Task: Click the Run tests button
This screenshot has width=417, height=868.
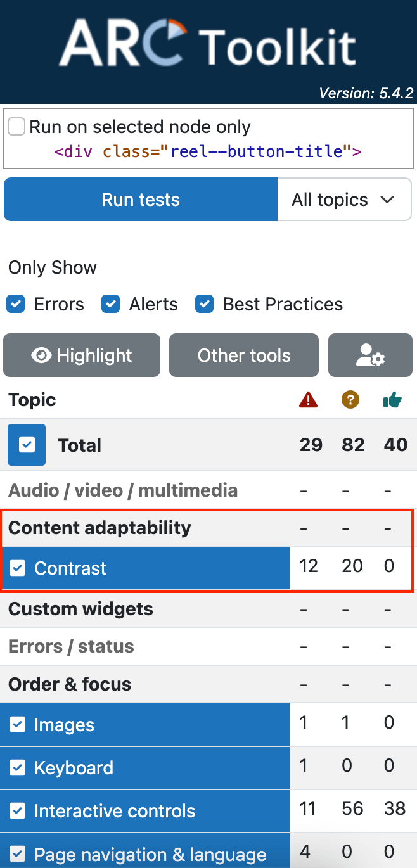Action: coord(141,200)
